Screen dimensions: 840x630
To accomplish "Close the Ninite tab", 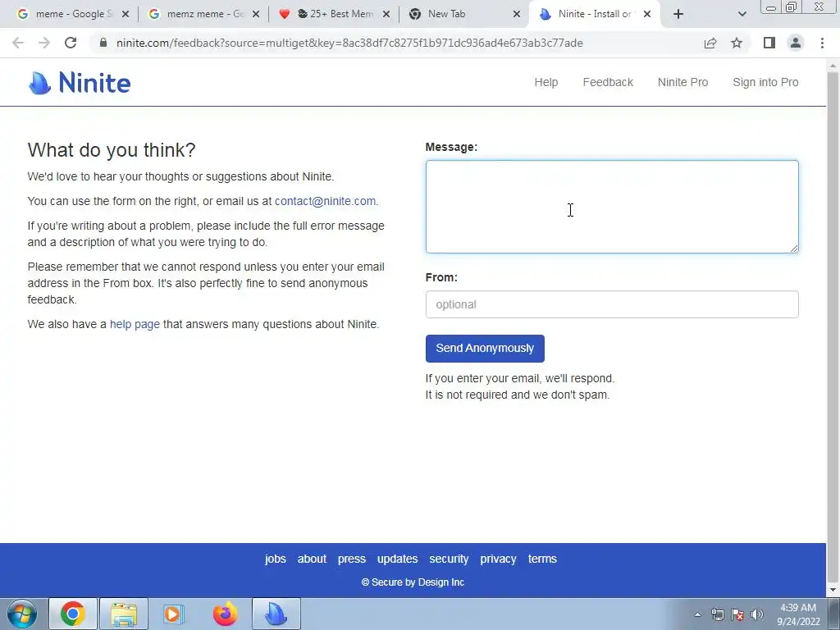I will pyautogui.click(x=647, y=14).
